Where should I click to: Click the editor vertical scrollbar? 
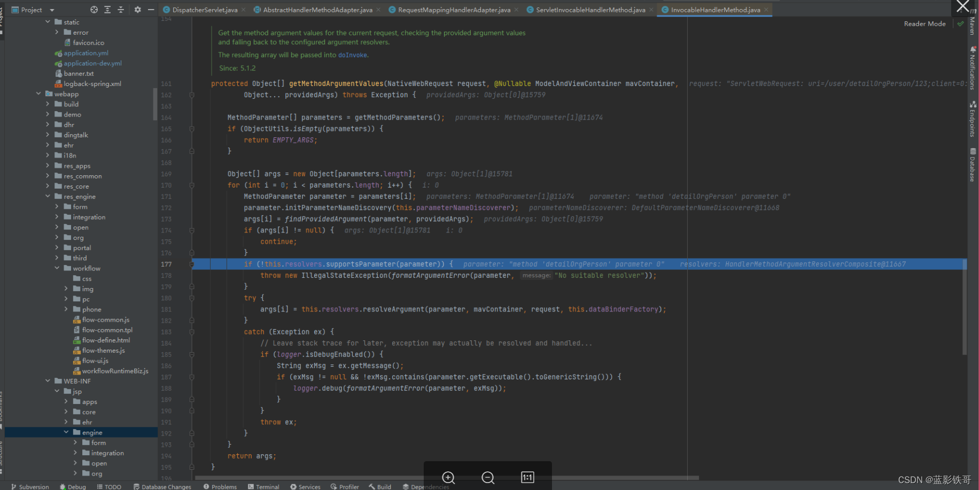click(964, 307)
